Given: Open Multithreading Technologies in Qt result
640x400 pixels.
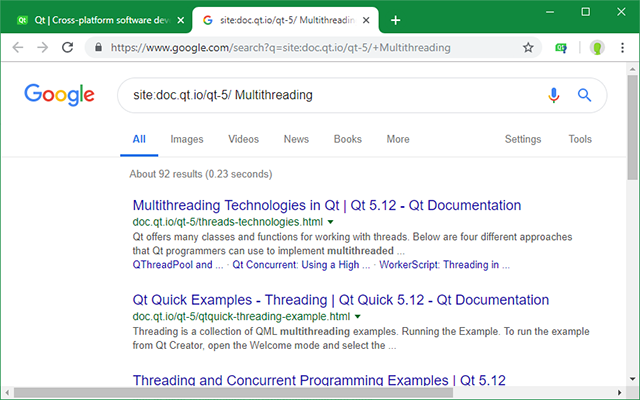Looking at the screenshot, I should 327,205.
